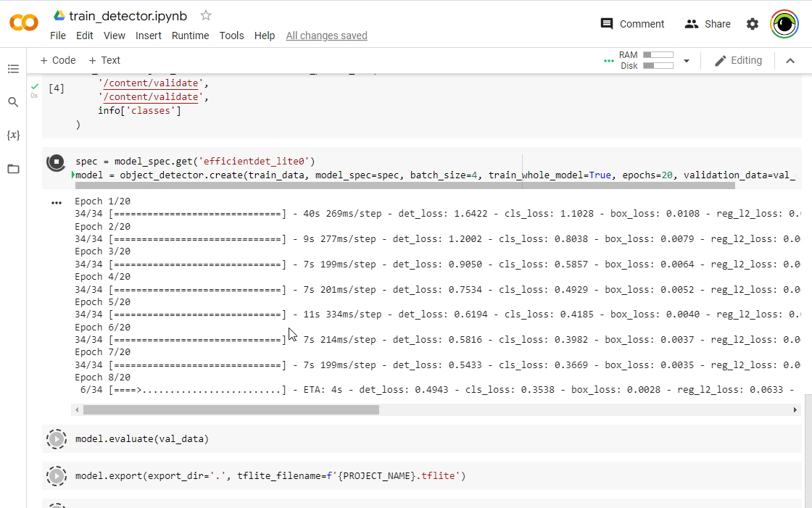Run the model.export cell
The image size is (812, 508).
coord(56,476)
